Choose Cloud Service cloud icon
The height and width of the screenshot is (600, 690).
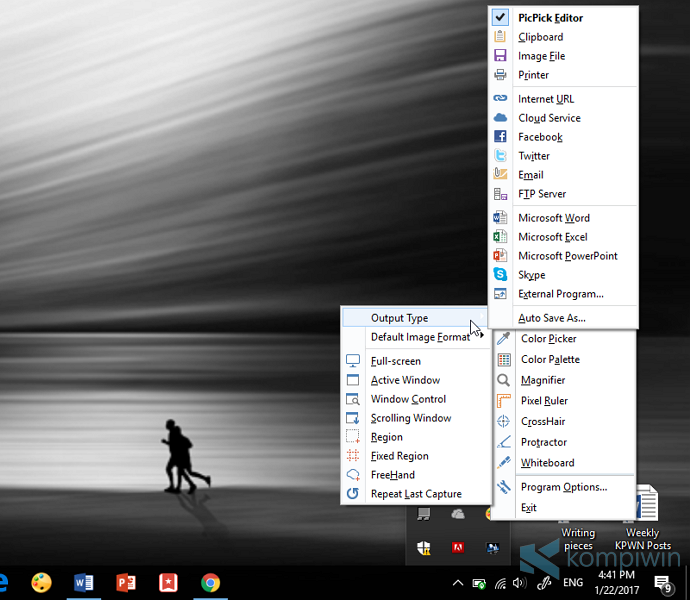click(500, 118)
